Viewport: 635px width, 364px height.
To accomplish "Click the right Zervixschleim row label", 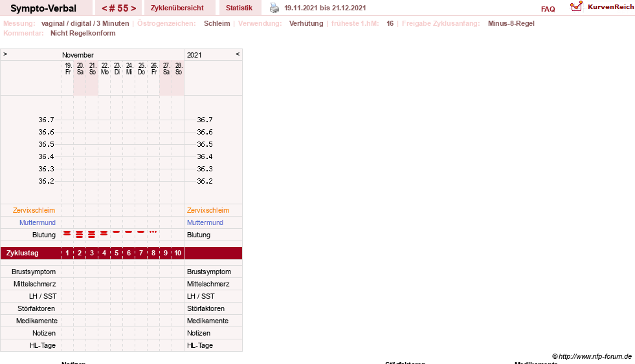I will [x=208, y=210].
